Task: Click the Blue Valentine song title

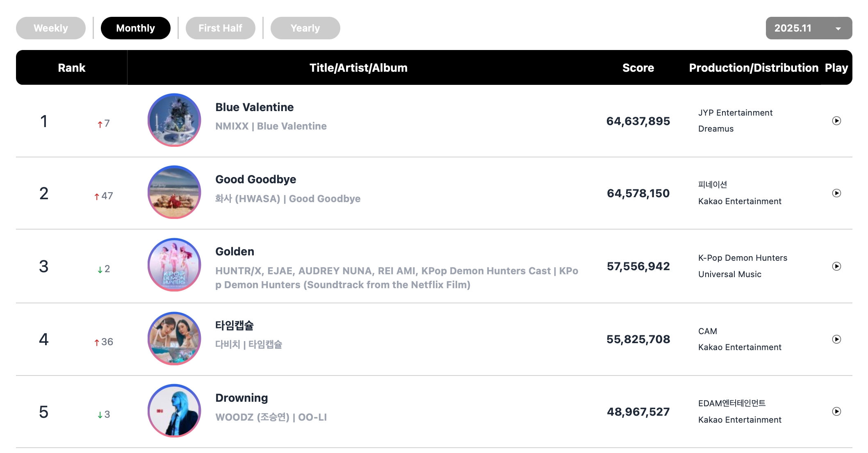Action: [x=254, y=107]
